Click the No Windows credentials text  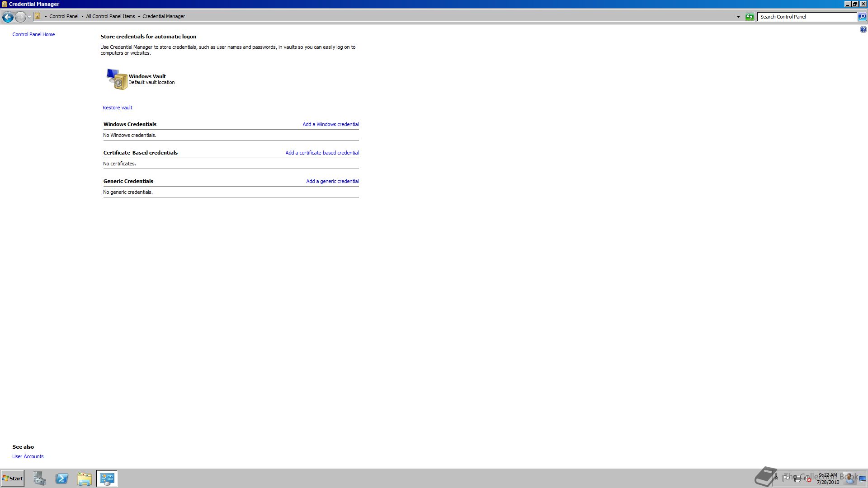point(130,135)
